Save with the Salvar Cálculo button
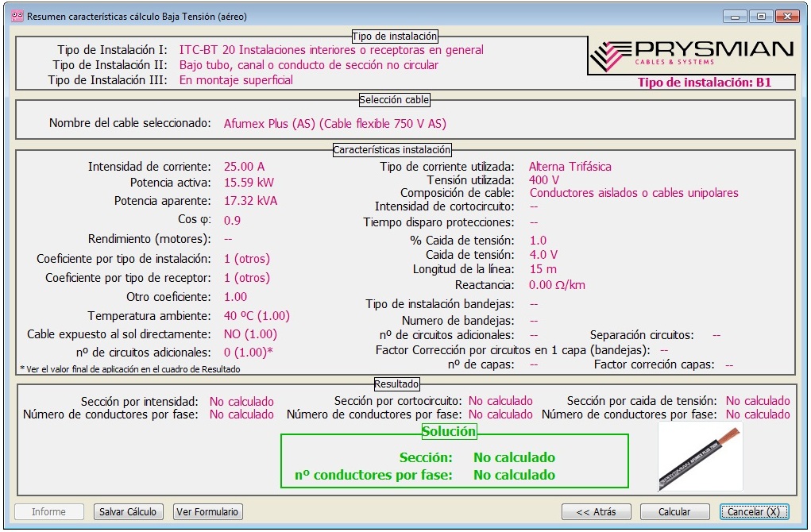Screen dimensions: 811x532 pos(128,512)
